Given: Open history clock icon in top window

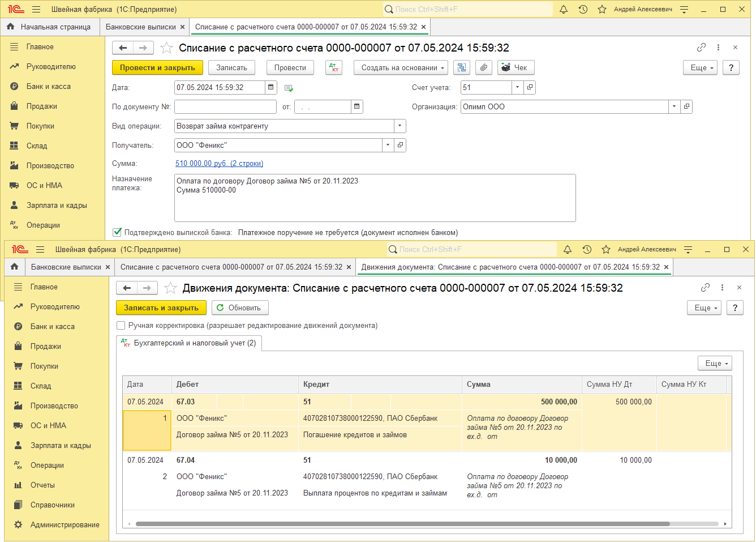Looking at the screenshot, I should (x=583, y=9).
